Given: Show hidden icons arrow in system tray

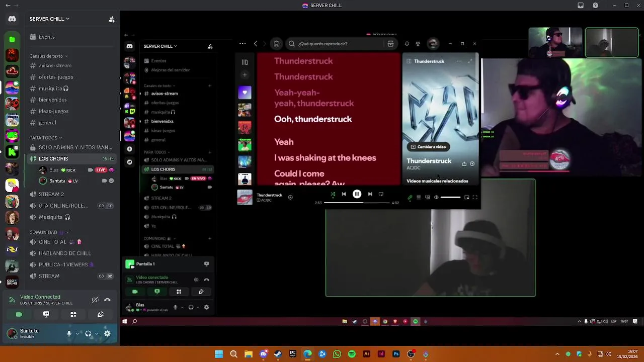Looking at the screenshot, I should 557,354.
